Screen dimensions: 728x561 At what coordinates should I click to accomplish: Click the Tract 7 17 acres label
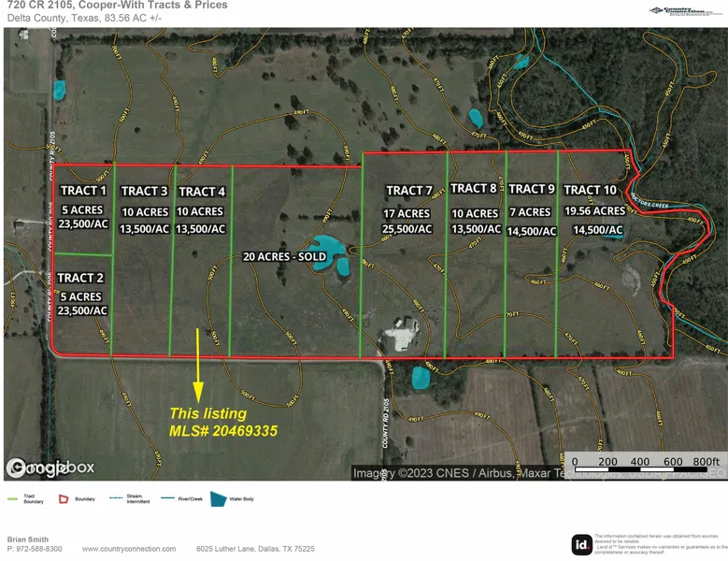(408, 213)
